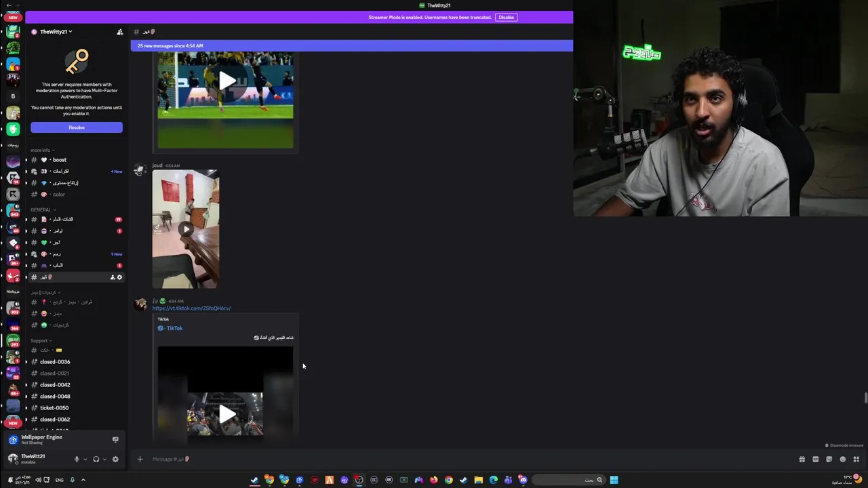
Task: Open the GIF picker
Action: [x=816, y=460]
